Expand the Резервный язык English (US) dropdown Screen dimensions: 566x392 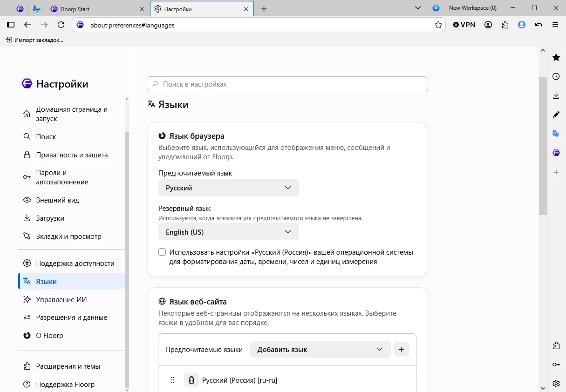pyautogui.click(x=228, y=232)
